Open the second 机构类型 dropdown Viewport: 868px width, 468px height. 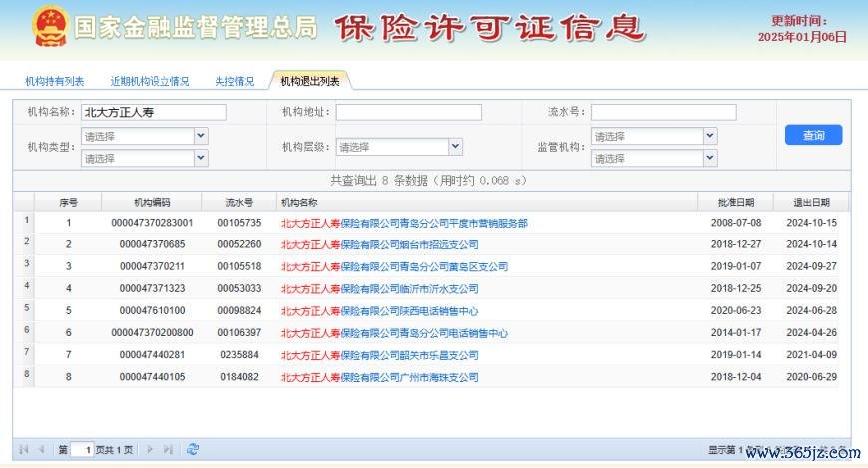(x=201, y=158)
